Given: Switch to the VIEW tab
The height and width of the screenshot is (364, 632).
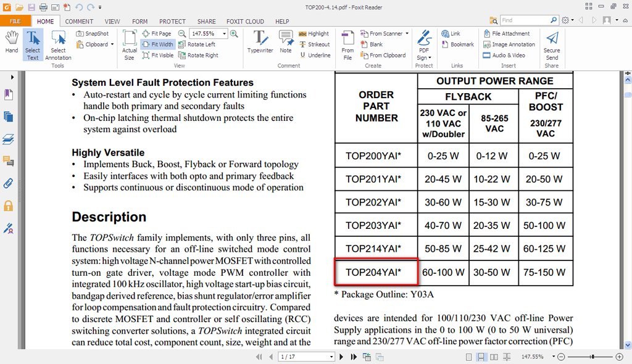Looking at the screenshot, I should [x=112, y=22].
